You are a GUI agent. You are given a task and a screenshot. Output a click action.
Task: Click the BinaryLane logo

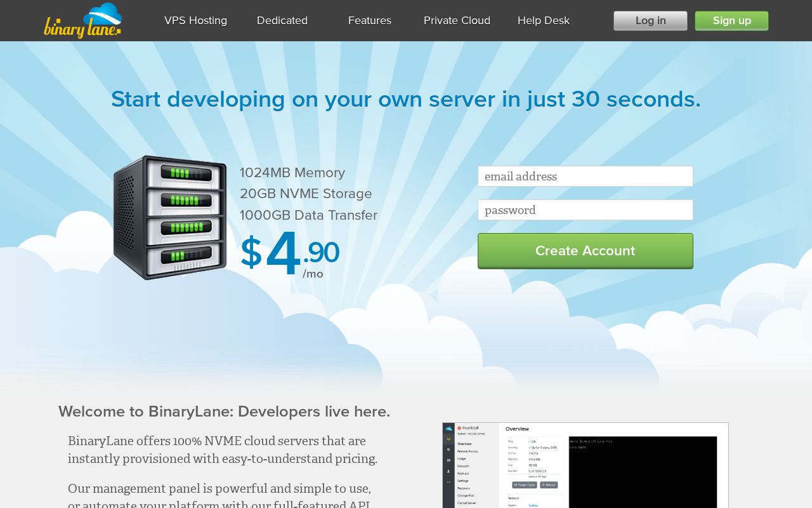(x=82, y=20)
